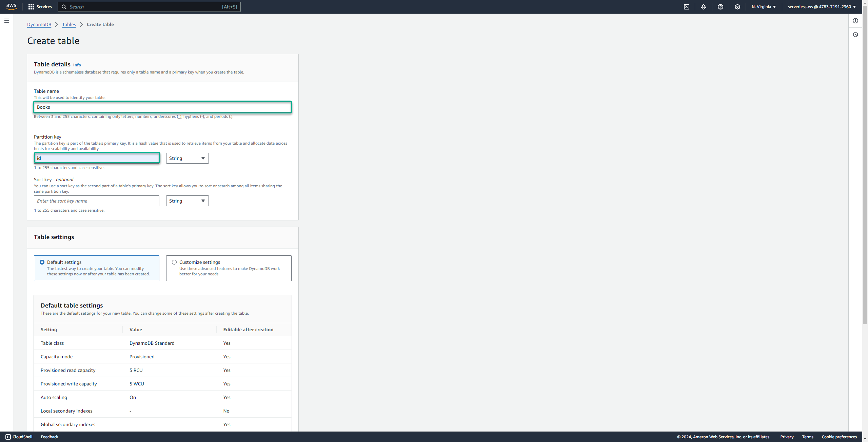Click the Info link next to Table details
Screen dimensions: 868x442
tap(77, 64)
